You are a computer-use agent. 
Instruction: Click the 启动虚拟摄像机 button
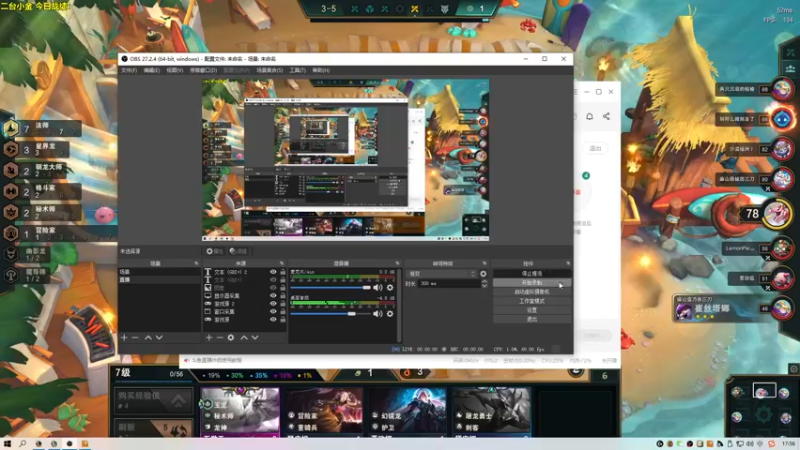coord(532,292)
